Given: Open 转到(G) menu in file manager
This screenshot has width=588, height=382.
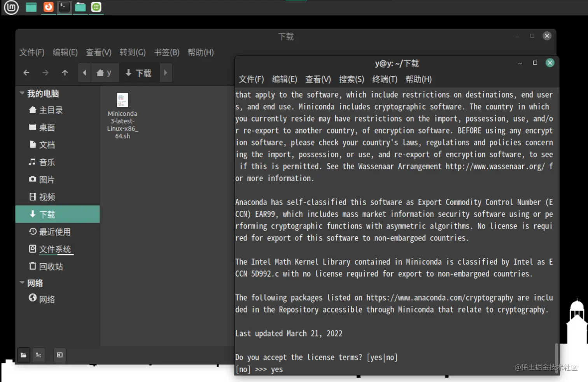Looking at the screenshot, I should 133,52.
